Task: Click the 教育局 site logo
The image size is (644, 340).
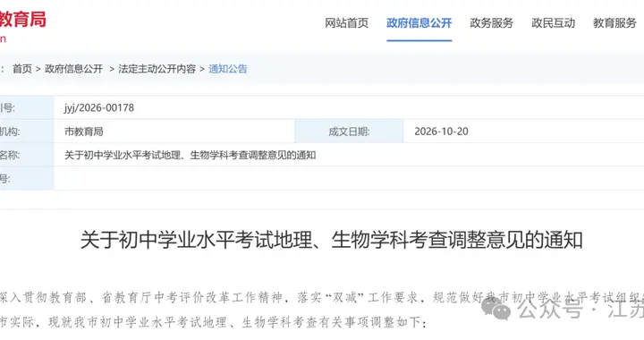Action: click(22, 20)
